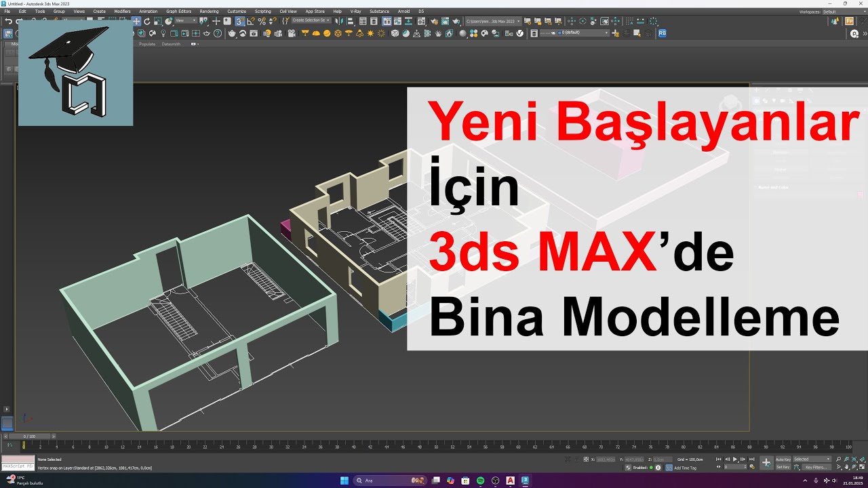
Task: Click the V-Ray dome light icon
Action: pos(316,33)
